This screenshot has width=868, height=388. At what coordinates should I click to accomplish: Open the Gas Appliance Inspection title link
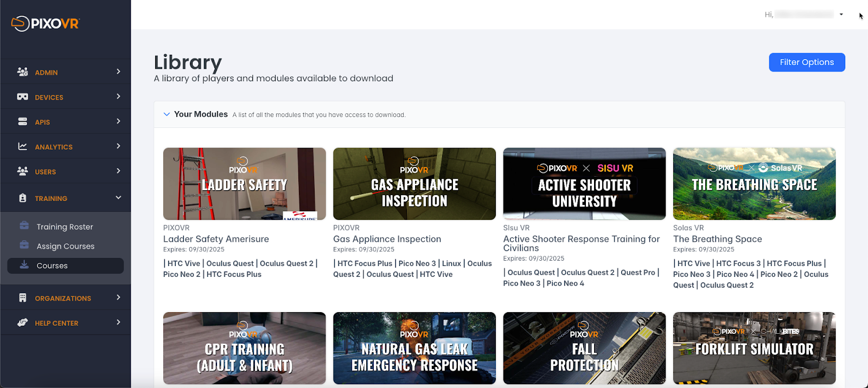click(387, 239)
